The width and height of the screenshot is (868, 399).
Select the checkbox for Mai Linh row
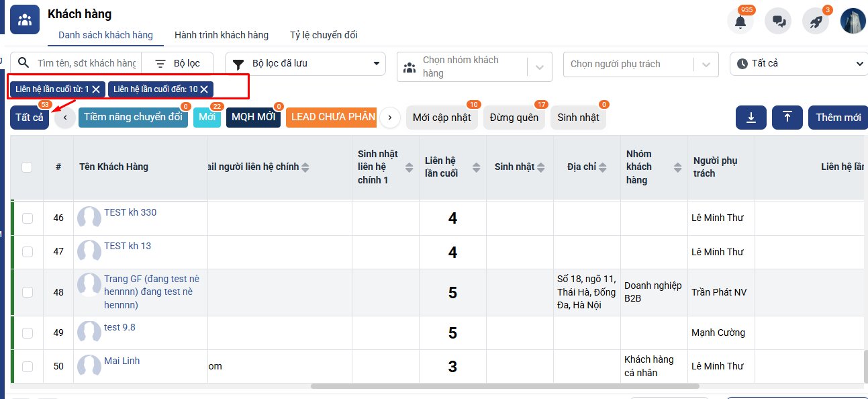tap(27, 367)
